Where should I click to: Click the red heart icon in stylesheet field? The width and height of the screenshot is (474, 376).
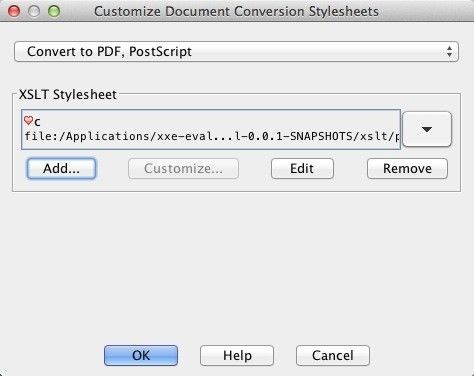coord(28,120)
